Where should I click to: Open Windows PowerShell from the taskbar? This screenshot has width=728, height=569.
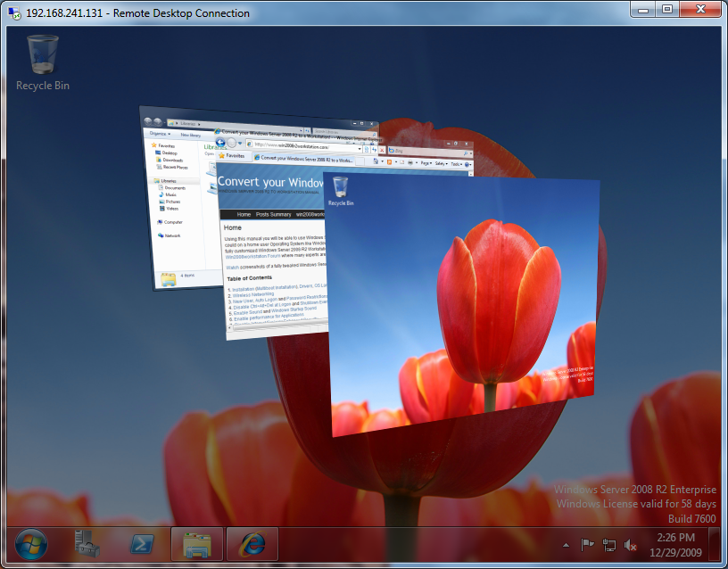tap(142, 544)
